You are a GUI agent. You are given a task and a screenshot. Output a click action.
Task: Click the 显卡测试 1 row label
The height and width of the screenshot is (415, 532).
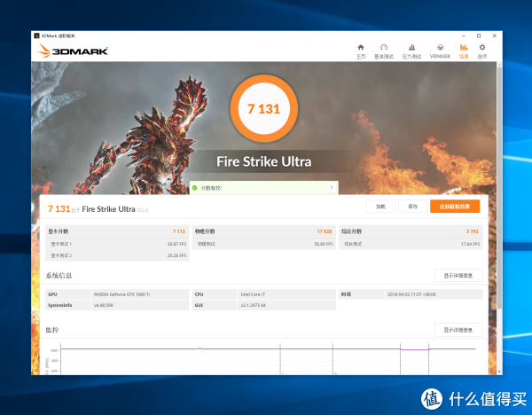(61, 244)
